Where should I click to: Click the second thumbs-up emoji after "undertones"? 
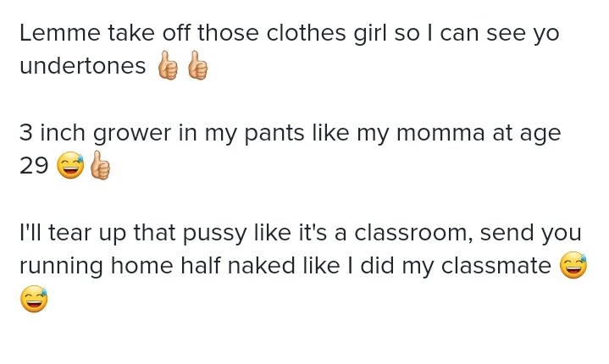[x=197, y=65]
